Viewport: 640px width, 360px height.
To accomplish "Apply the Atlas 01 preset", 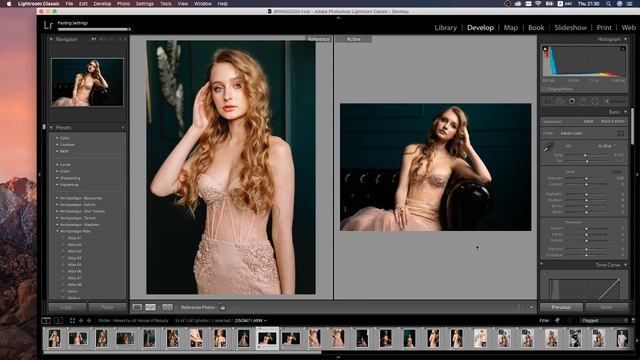I will coord(74,238).
